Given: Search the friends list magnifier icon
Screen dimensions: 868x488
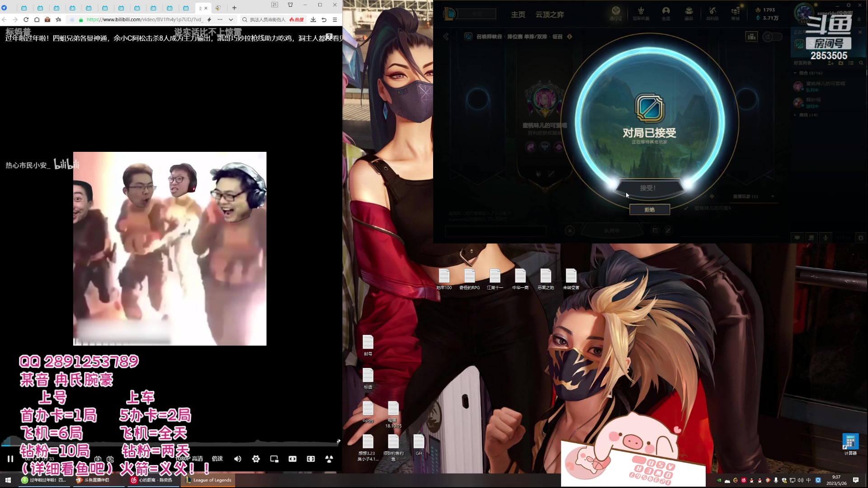Looking at the screenshot, I should (x=861, y=63).
